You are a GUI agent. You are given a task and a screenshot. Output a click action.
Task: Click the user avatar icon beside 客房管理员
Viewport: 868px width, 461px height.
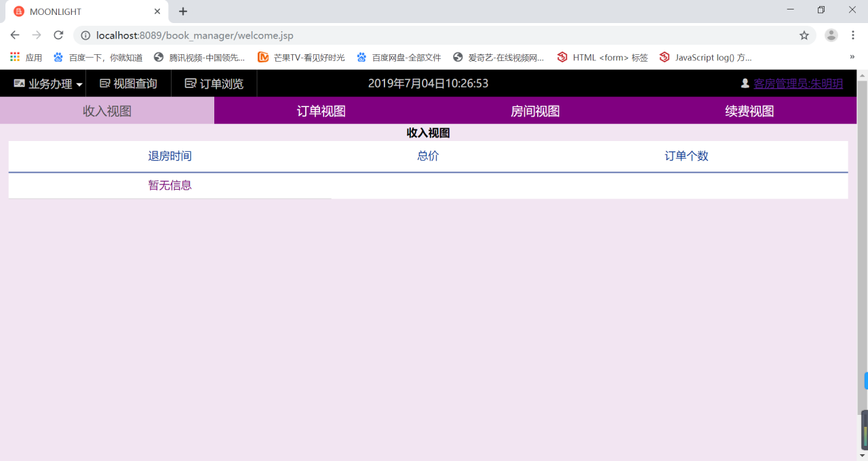click(x=745, y=83)
